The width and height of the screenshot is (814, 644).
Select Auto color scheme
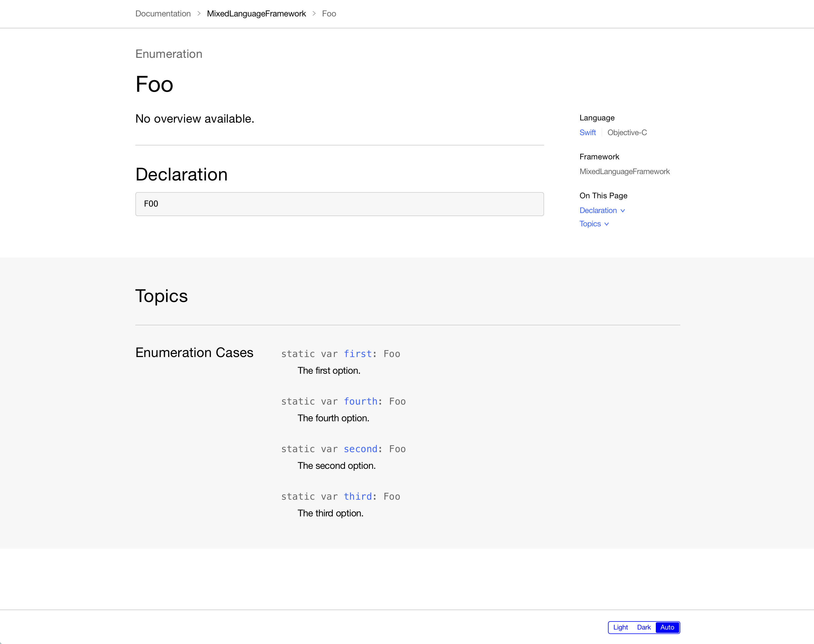pos(667,627)
